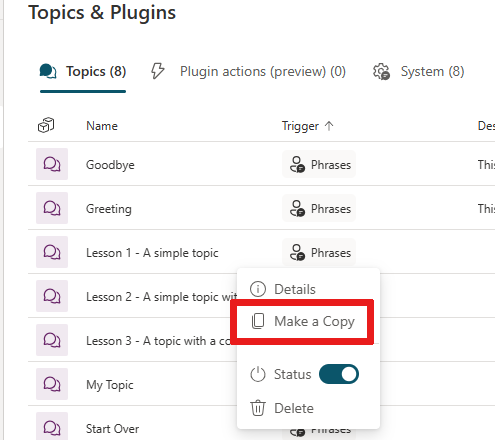The height and width of the screenshot is (440, 495).
Task: Click the component type column icon
Action: pos(46,125)
